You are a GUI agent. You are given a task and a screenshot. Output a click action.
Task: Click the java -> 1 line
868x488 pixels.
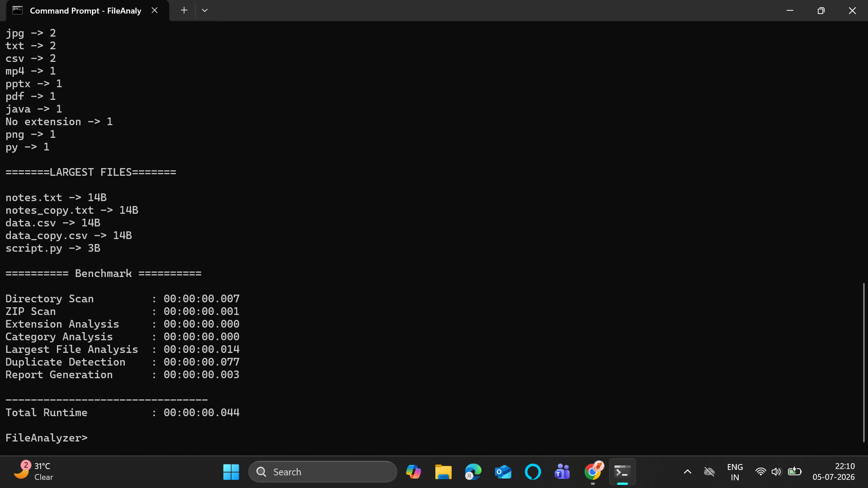[x=34, y=109]
